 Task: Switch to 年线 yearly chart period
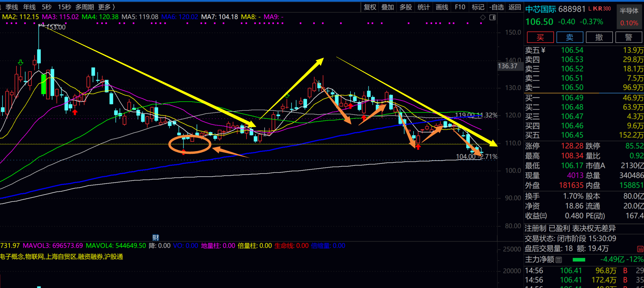point(29,7)
